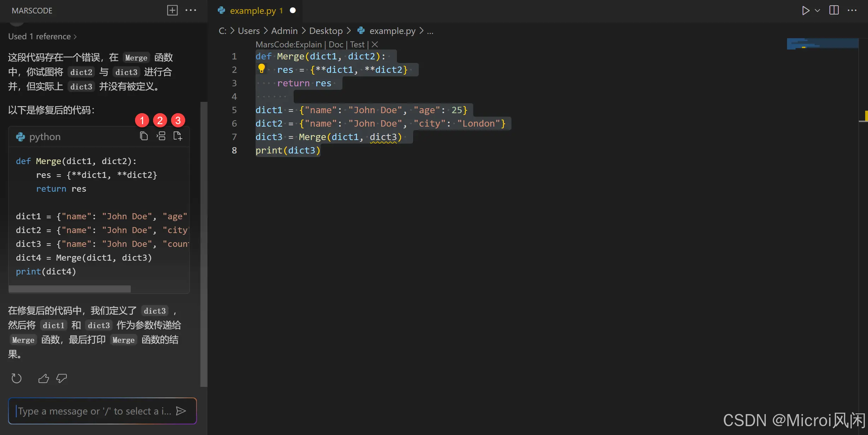This screenshot has width=868, height=435.
Task: Copy the python code block
Action: (x=143, y=136)
